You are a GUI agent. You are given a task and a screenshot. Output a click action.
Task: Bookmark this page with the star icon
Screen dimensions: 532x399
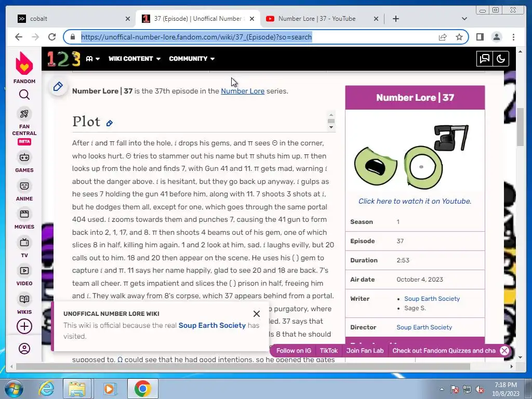point(459,37)
